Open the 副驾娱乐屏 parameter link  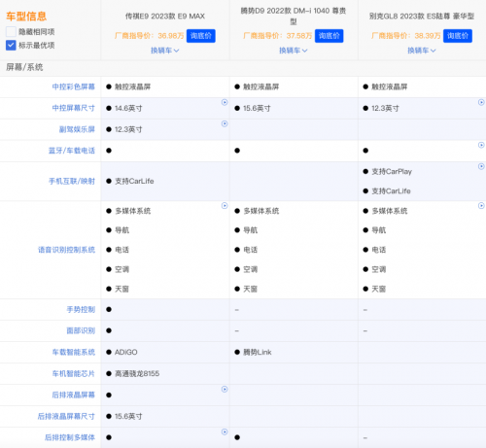click(77, 129)
